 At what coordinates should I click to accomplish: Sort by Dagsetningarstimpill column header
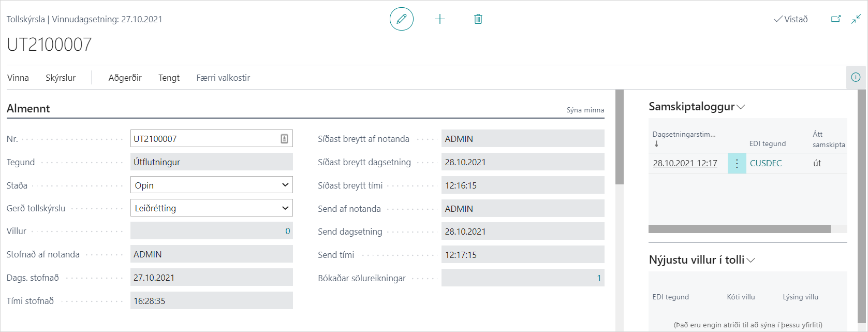tap(684, 135)
